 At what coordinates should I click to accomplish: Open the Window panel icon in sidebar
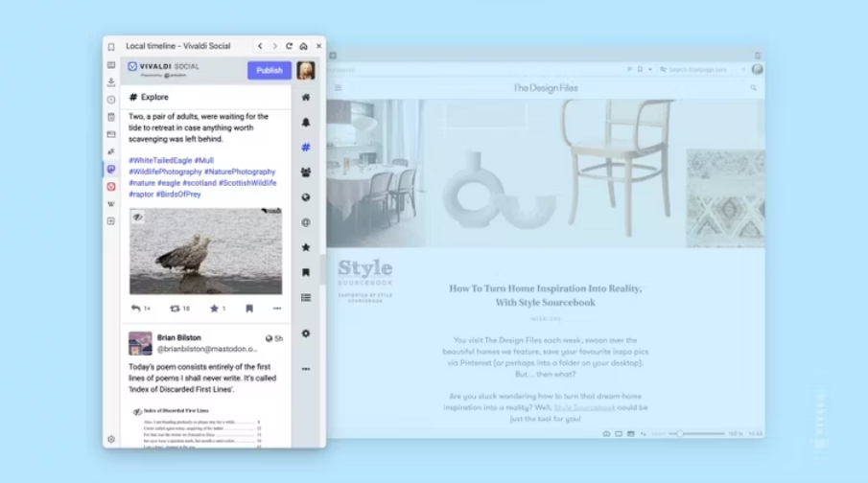point(111,134)
